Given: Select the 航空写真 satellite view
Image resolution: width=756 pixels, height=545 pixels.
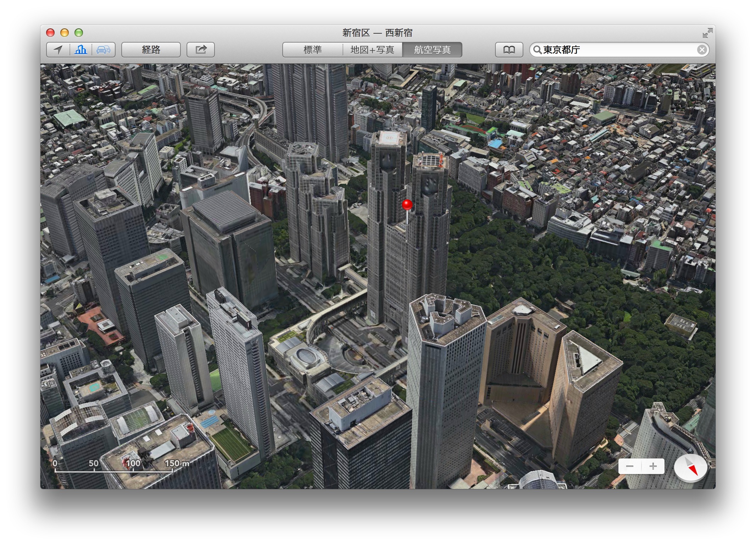Looking at the screenshot, I should 432,50.
